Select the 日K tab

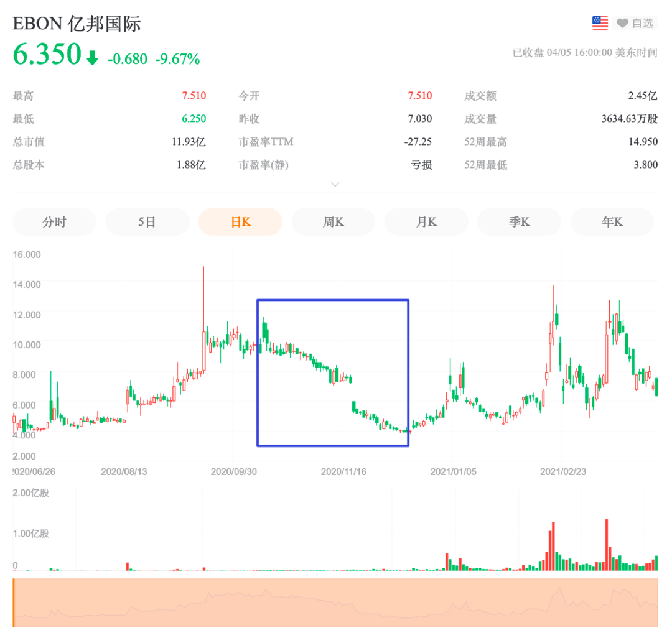coord(240,221)
